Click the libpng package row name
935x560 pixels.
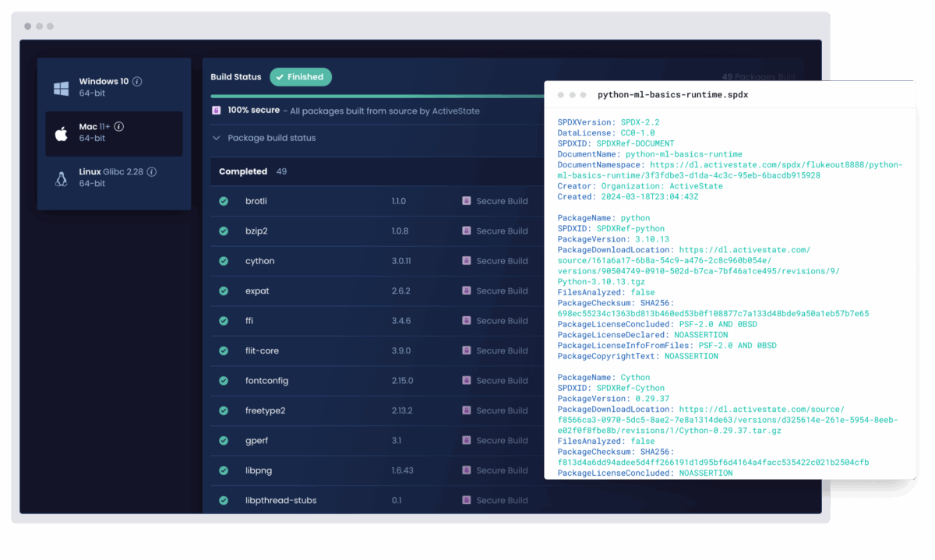click(258, 470)
